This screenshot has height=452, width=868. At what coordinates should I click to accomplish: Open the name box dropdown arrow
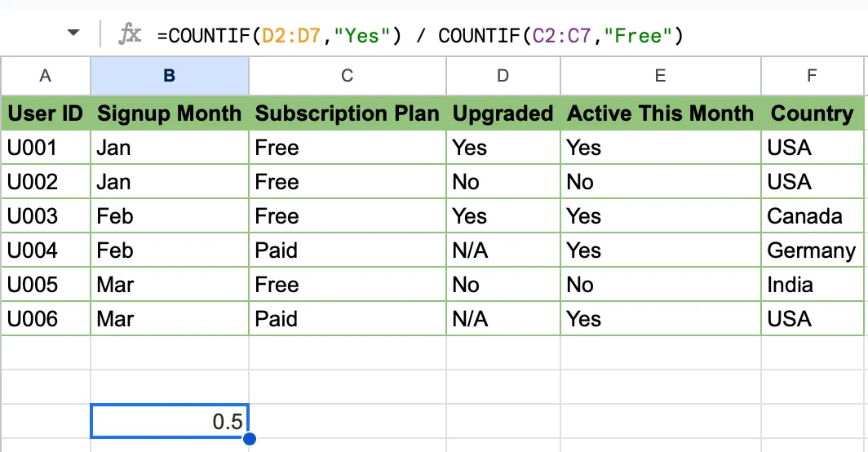coord(73,33)
